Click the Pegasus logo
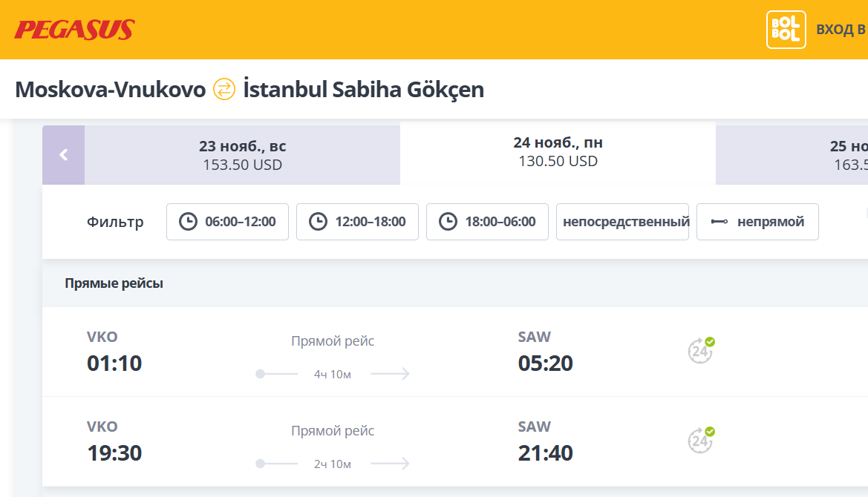Image resolution: width=868 pixels, height=497 pixels. coord(74,30)
